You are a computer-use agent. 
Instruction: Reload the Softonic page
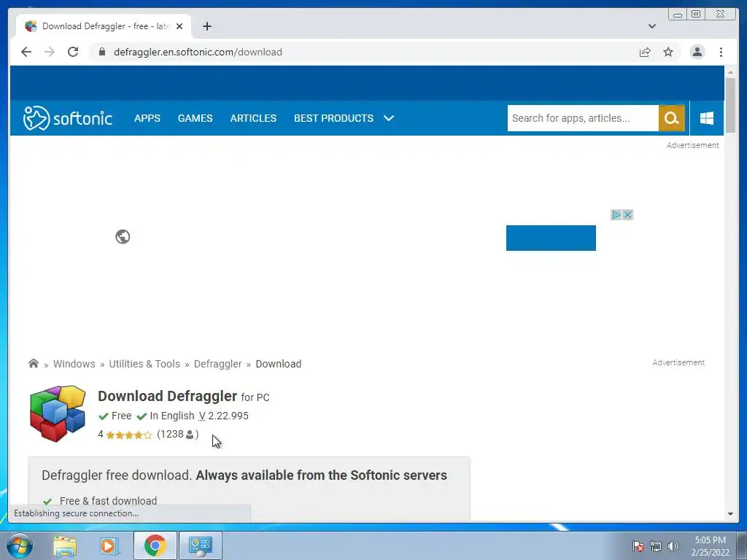pyautogui.click(x=73, y=52)
